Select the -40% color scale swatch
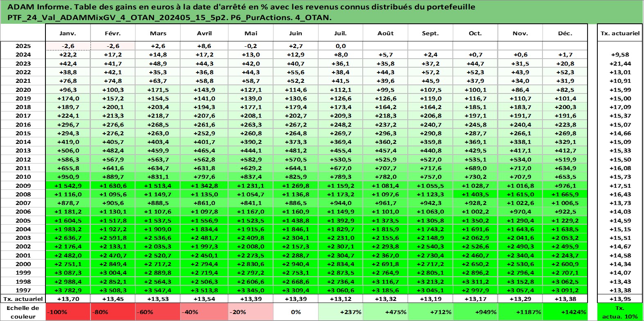Image resolution: width=644 pixels, height=321 pixels. pyautogui.click(x=204, y=312)
